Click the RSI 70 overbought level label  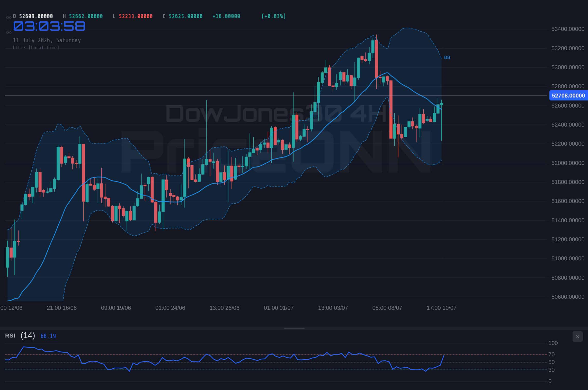(x=551, y=354)
